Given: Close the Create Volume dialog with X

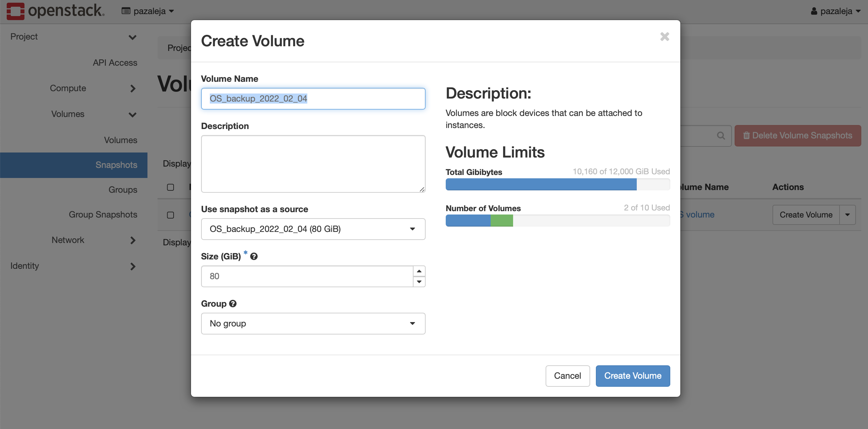Looking at the screenshot, I should 665,37.
